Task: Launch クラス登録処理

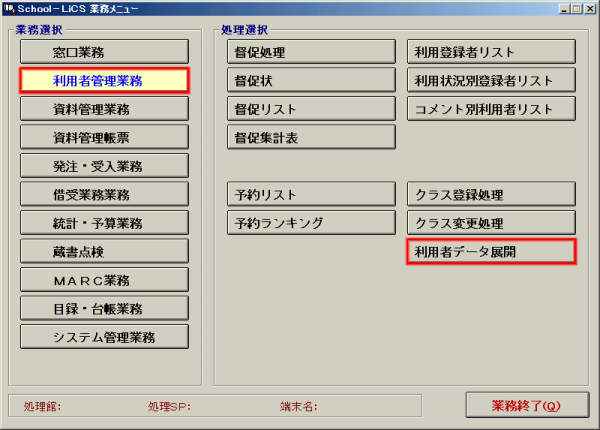Action: coord(491,194)
